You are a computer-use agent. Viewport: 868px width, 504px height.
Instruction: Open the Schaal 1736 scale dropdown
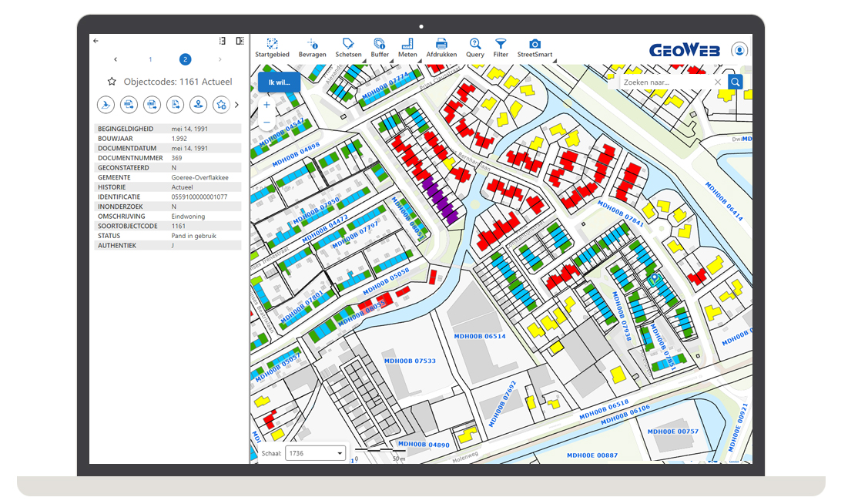(316, 453)
